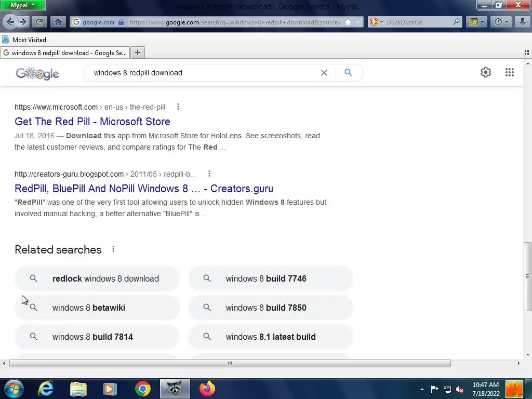532x399 pixels.
Task: Click inside the Google search box
Action: pyautogui.click(x=204, y=73)
